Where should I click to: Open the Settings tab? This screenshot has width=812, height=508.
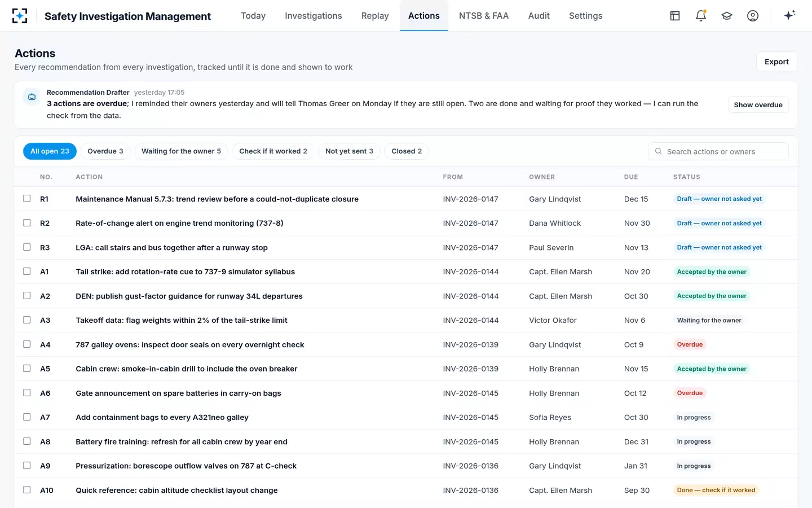click(x=586, y=16)
